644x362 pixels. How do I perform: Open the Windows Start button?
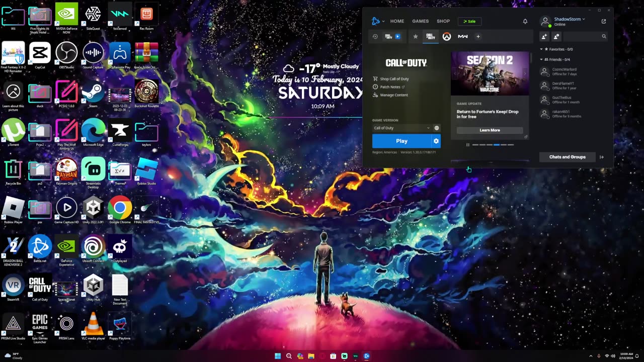278,356
